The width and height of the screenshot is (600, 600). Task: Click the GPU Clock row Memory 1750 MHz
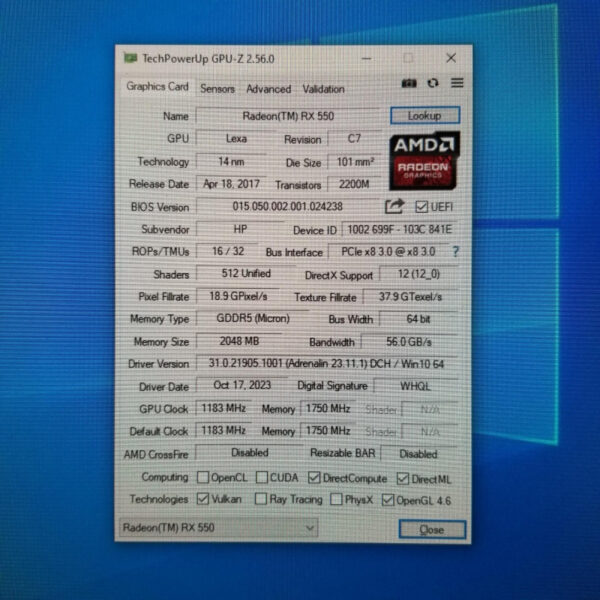328,409
